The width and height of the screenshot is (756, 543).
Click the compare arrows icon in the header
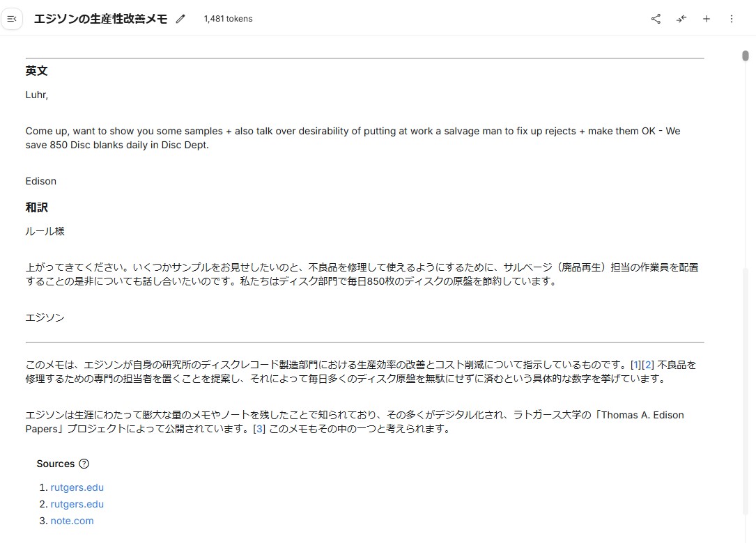pos(681,19)
